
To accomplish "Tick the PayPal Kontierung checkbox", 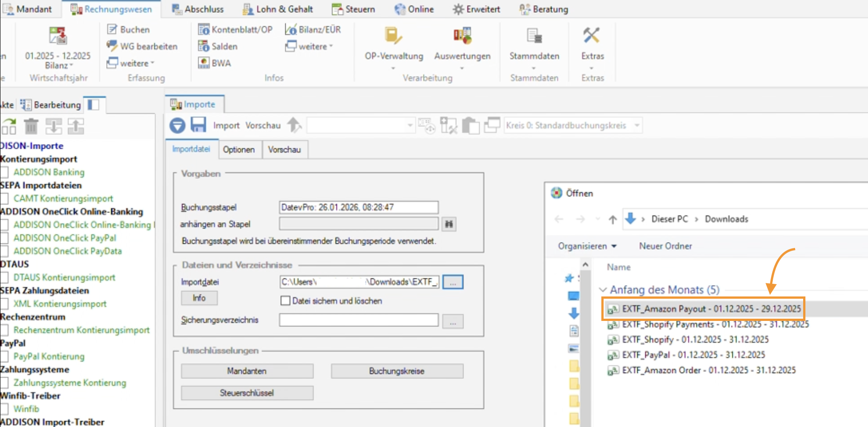I will point(5,357).
